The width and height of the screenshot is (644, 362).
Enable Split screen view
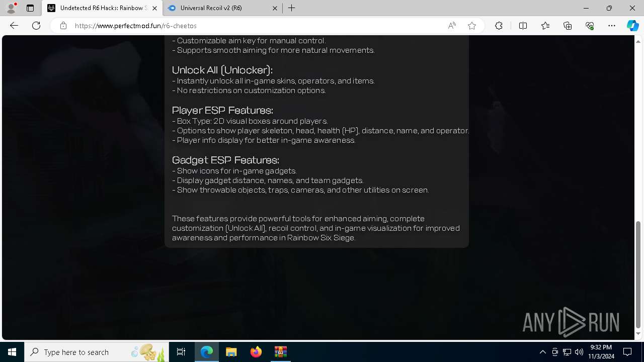(523, 26)
